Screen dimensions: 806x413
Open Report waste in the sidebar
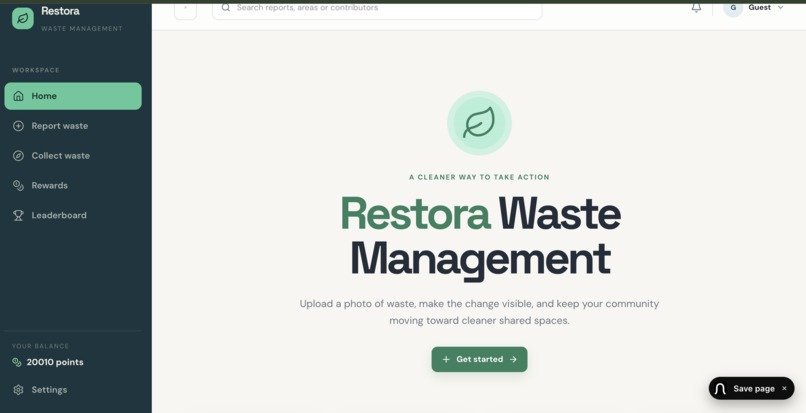tap(73, 126)
